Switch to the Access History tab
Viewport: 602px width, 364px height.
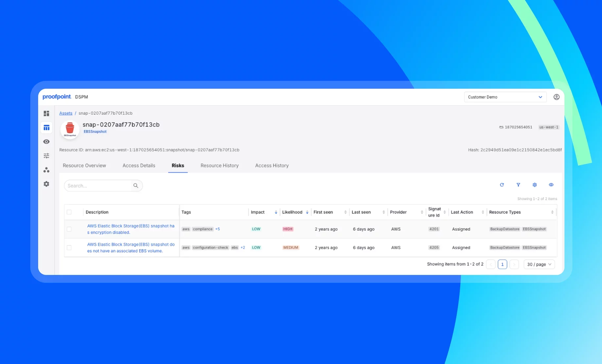coord(272,166)
